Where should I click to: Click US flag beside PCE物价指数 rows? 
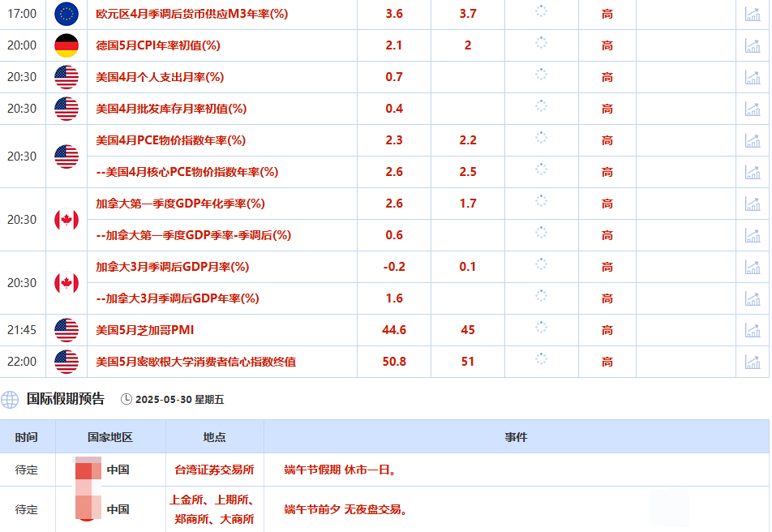coord(66,157)
